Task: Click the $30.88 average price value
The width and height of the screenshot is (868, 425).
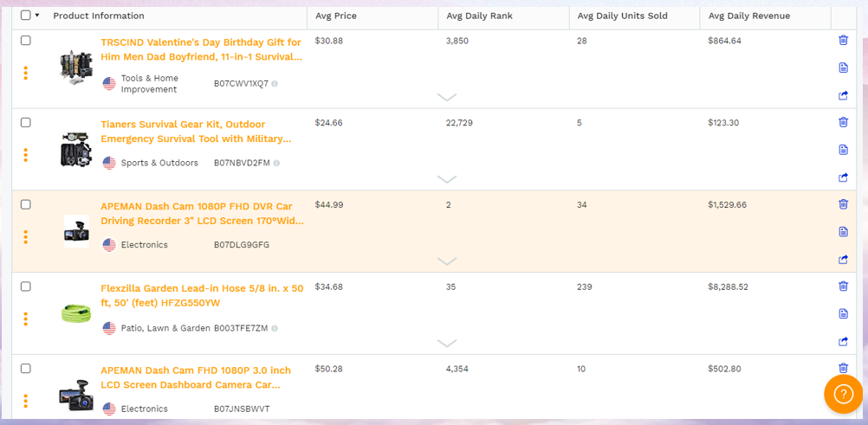Action: pyautogui.click(x=329, y=41)
